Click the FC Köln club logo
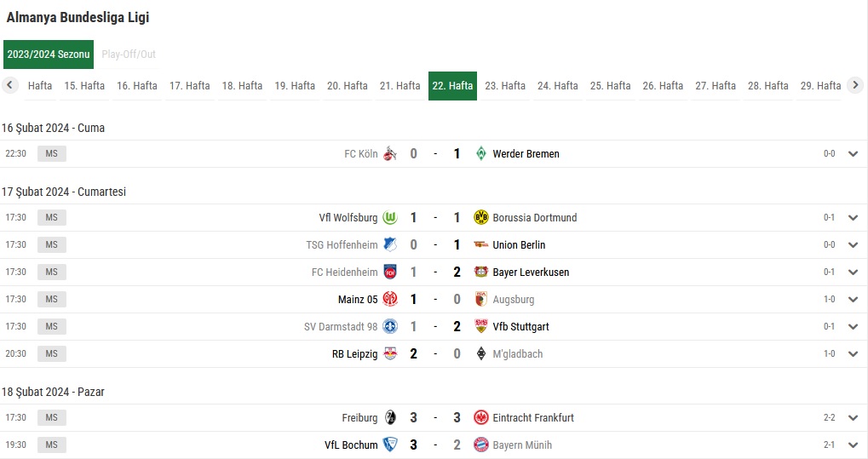 tap(390, 153)
